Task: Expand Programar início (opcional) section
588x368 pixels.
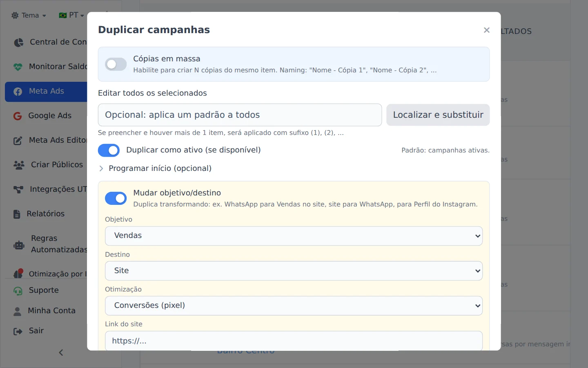Action: [155, 168]
